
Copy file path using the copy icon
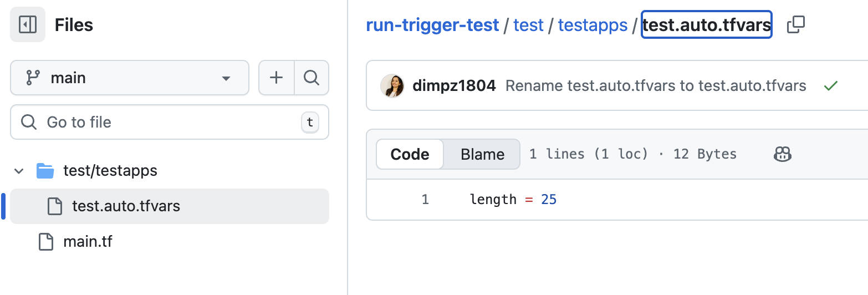(795, 25)
